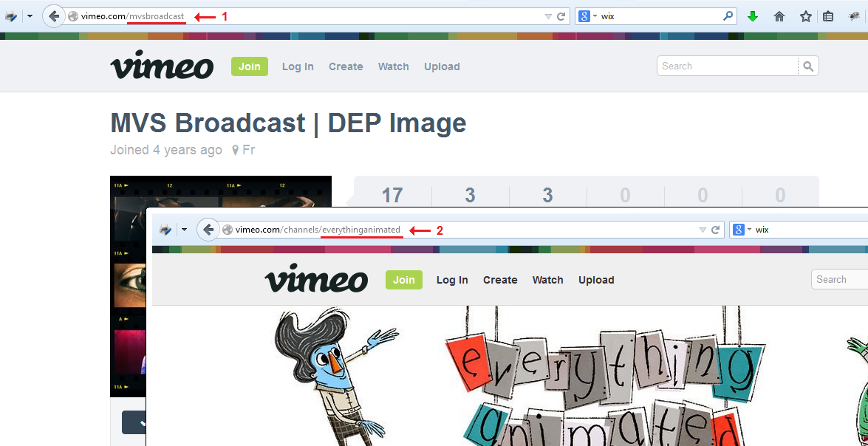868x446 pixels.
Task: Click the Vimeo Search field on the MVS page
Action: coord(728,66)
